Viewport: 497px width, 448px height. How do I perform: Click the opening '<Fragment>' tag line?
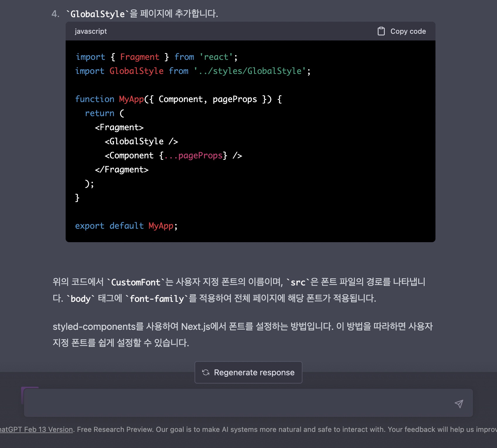click(x=119, y=127)
